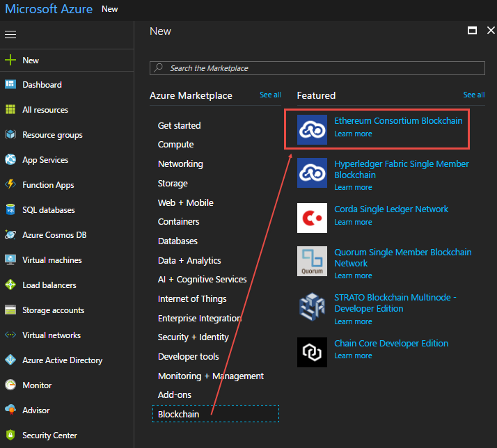Image resolution: width=497 pixels, height=448 pixels.
Task: Click the App Services globe icon
Action: click(x=10, y=159)
